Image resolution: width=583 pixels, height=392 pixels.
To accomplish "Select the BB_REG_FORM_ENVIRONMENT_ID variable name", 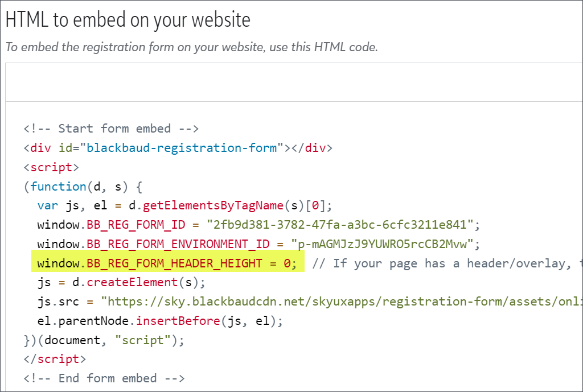I will click(178, 244).
